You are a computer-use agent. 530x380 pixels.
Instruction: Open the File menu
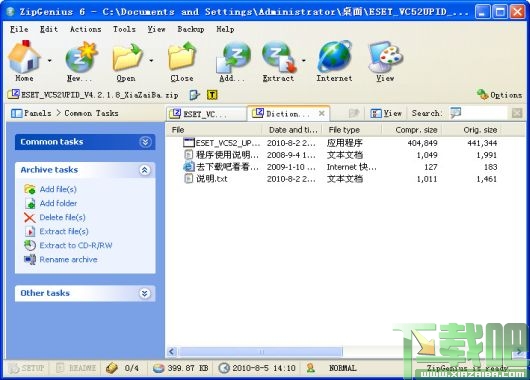pos(19,29)
